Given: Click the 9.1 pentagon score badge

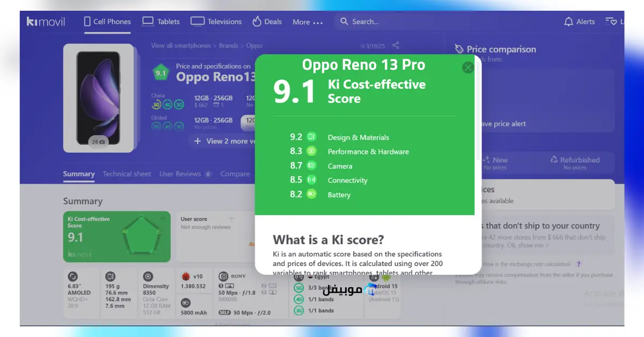Looking at the screenshot, I should click(160, 73).
